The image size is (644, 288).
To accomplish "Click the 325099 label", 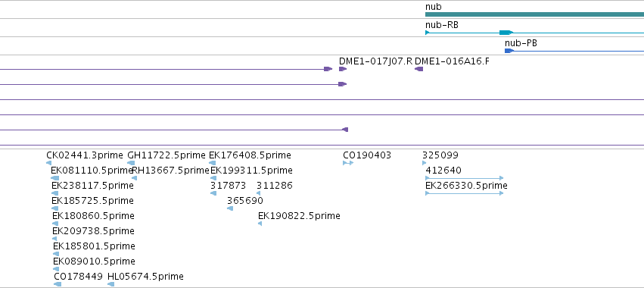I will [x=440, y=155].
